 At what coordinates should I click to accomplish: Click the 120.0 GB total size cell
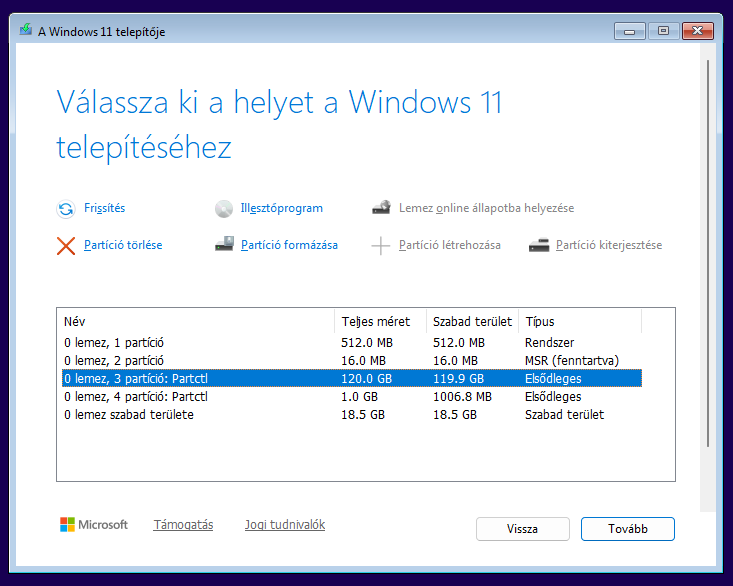pos(366,379)
